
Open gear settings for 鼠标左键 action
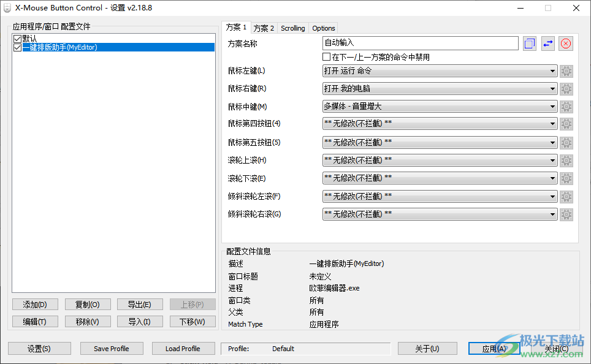pyautogui.click(x=566, y=70)
